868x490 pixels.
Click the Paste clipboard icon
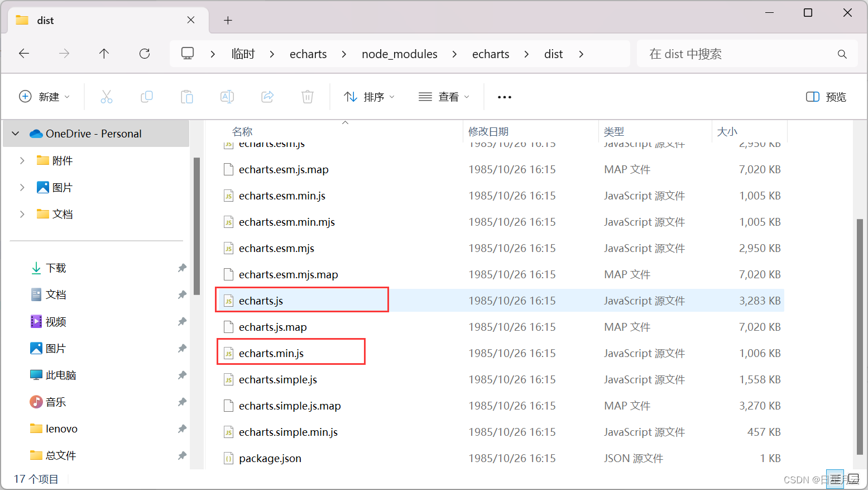[187, 97]
